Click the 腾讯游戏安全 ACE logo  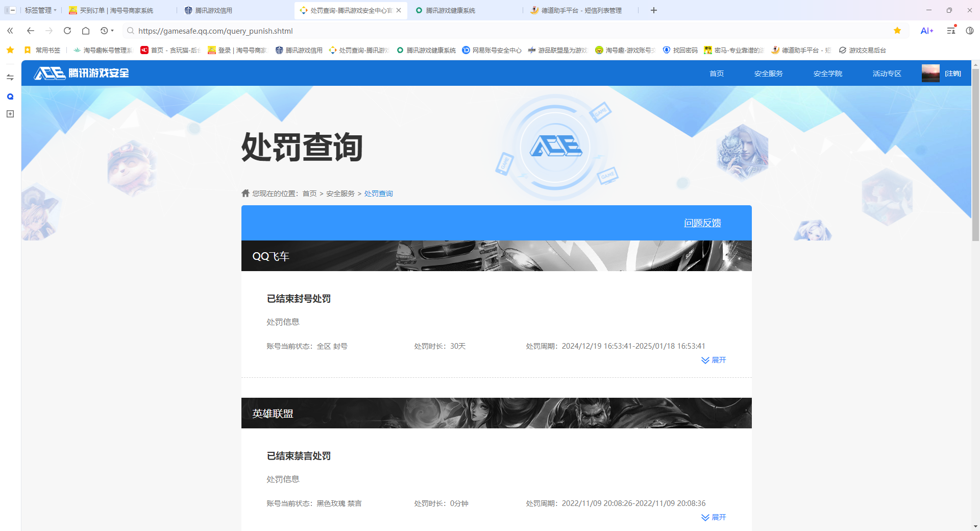point(80,73)
